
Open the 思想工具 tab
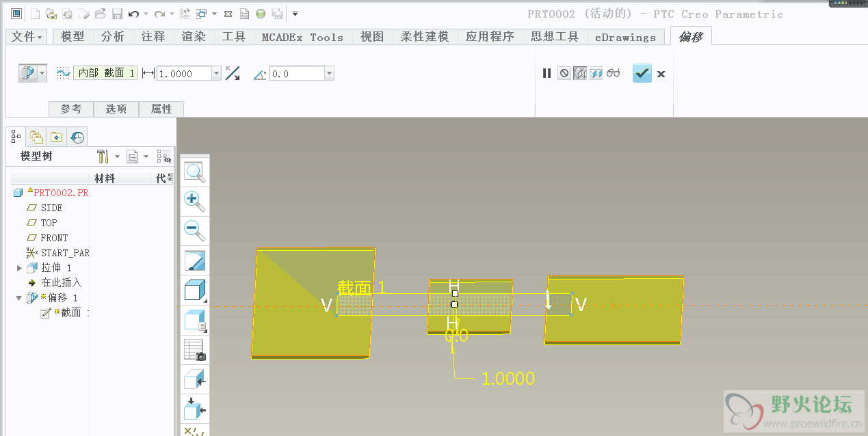[555, 37]
